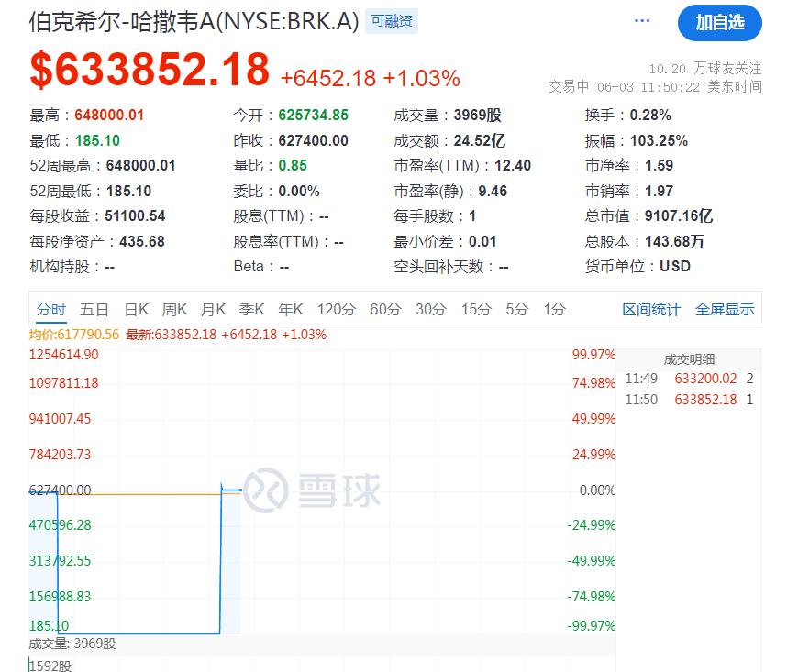This screenshot has height=672, width=787.
Task: Click the 加自选 add-to-watchlist button
Action: (x=720, y=23)
